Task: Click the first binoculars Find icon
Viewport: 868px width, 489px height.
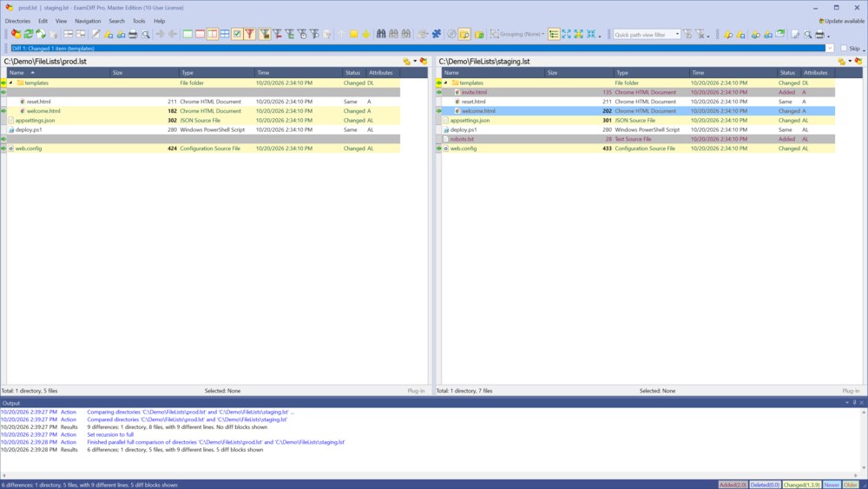Action: (381, 35)
